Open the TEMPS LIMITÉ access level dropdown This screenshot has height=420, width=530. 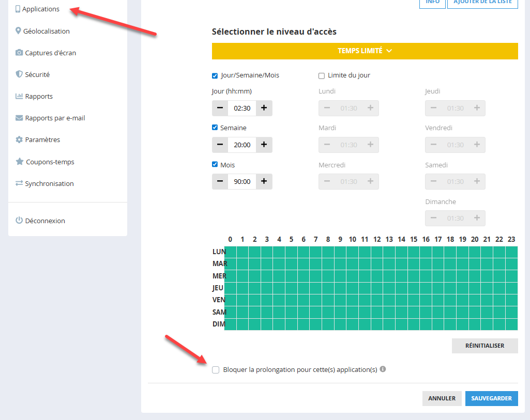pos(365,51)
